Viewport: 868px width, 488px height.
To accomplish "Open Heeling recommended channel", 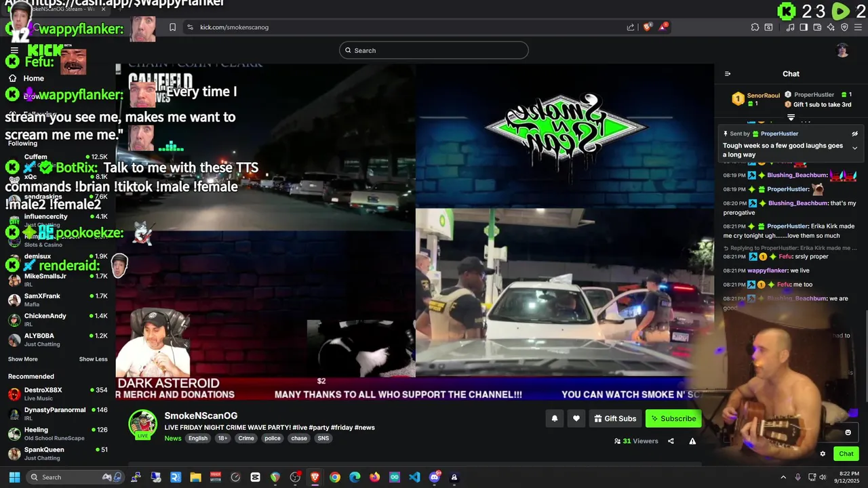I will (58, 433).
